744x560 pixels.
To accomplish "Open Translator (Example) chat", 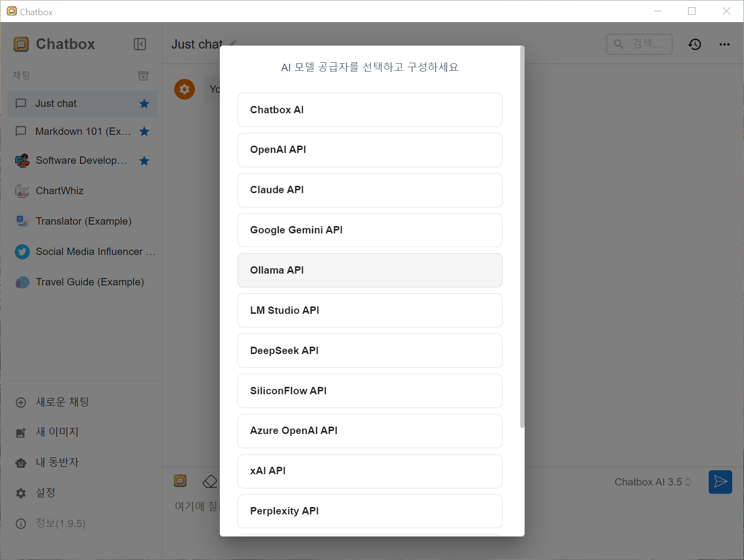I will [82, 221].
